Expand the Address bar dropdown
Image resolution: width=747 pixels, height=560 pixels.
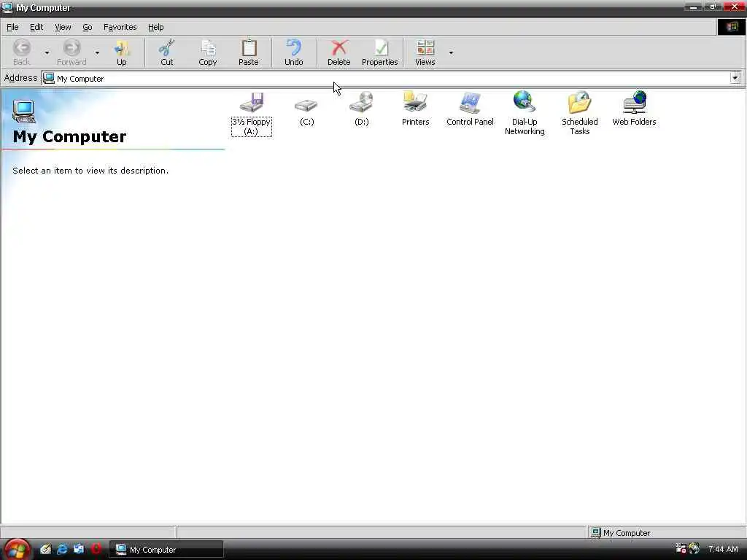click(x=735, y=78)
